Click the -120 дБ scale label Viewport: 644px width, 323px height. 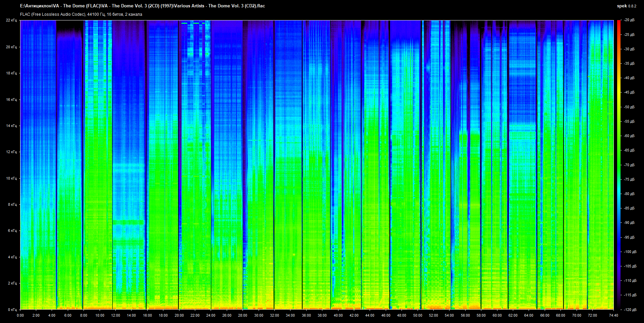630,310
